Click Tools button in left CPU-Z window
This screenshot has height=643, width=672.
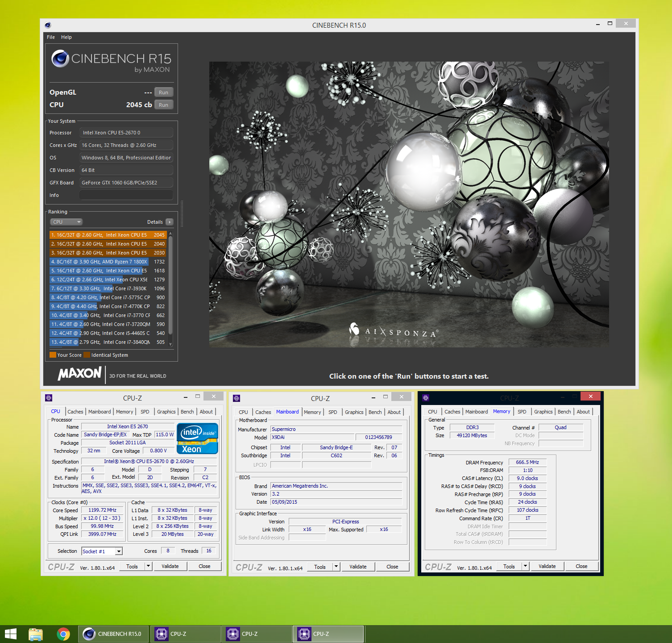pyautogui.click(x=132, y=567)
